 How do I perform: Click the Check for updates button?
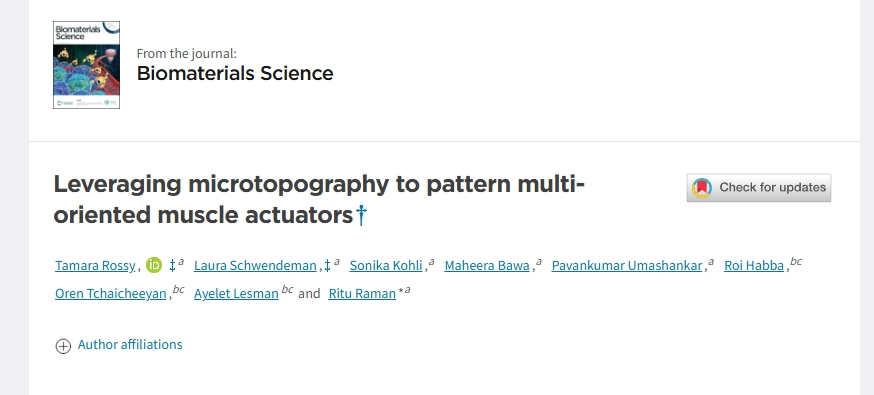click(x=759, y=188)
